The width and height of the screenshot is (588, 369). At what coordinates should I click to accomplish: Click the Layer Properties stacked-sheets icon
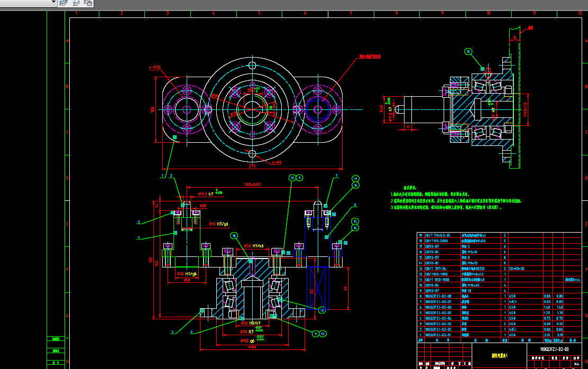(63, 3)
